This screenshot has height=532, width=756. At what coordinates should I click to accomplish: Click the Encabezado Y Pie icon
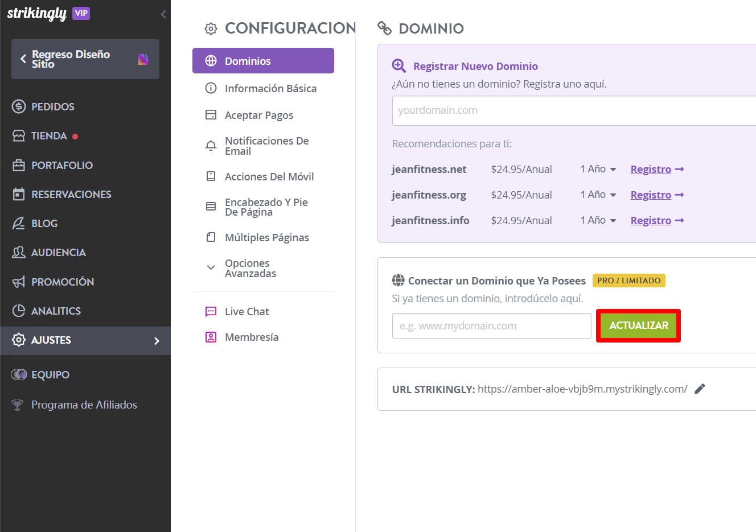pos(211,207)
